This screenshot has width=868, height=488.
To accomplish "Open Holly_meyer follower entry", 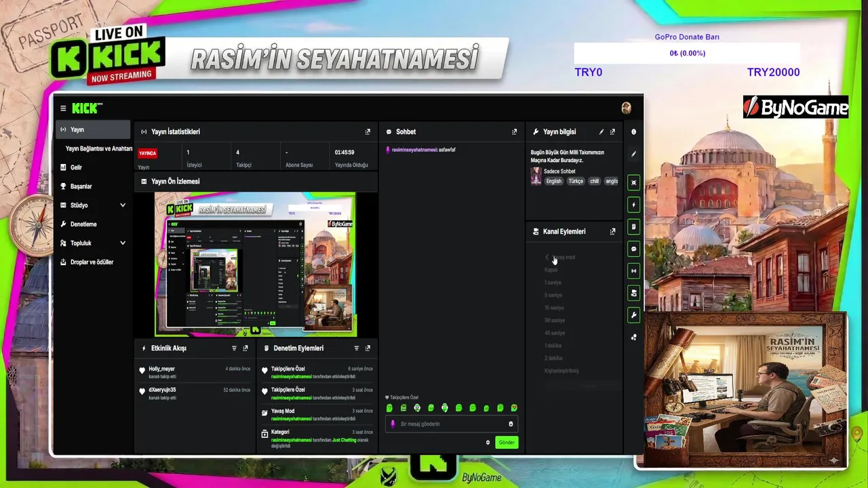I will [193, 372].
